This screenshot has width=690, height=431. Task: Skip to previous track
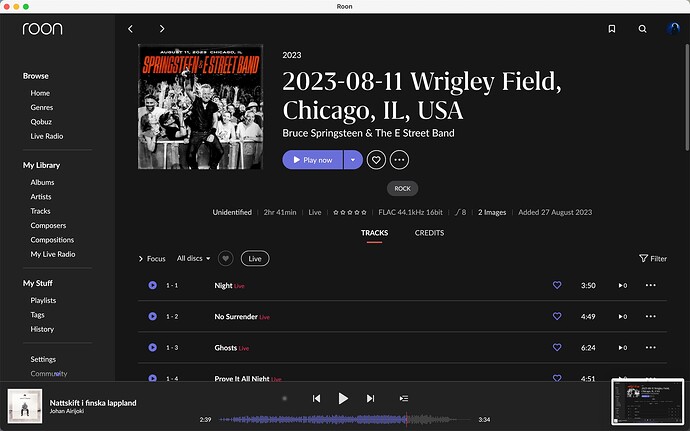point(316,398)
